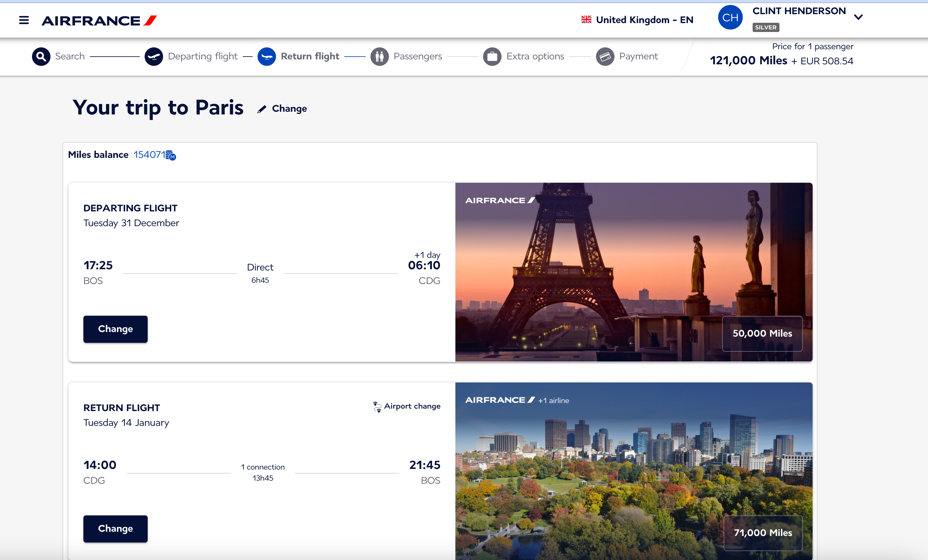928x560 pixels.
Task: Open United Kingdom - EN language selector
Action: pyautogui.click(x=637, y=20)
